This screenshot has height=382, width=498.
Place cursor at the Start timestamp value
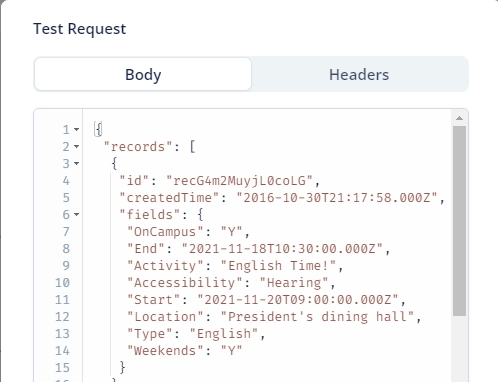(298, 300)
